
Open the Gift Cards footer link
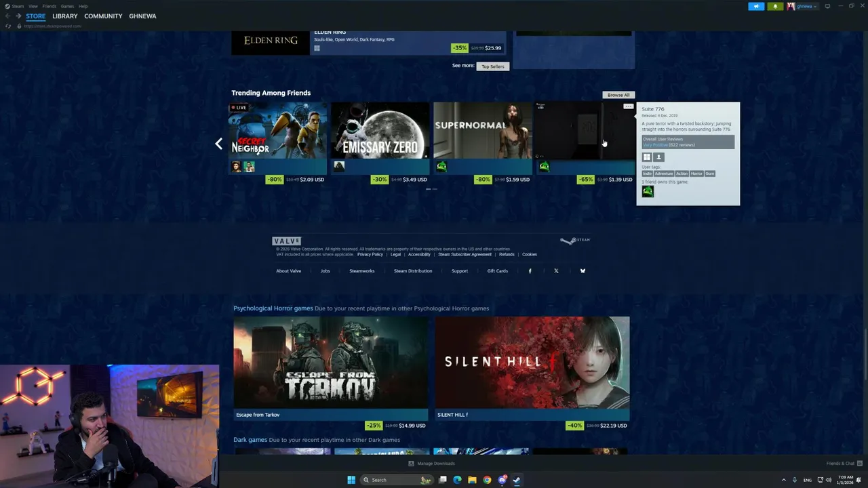(x=497, y=271)
